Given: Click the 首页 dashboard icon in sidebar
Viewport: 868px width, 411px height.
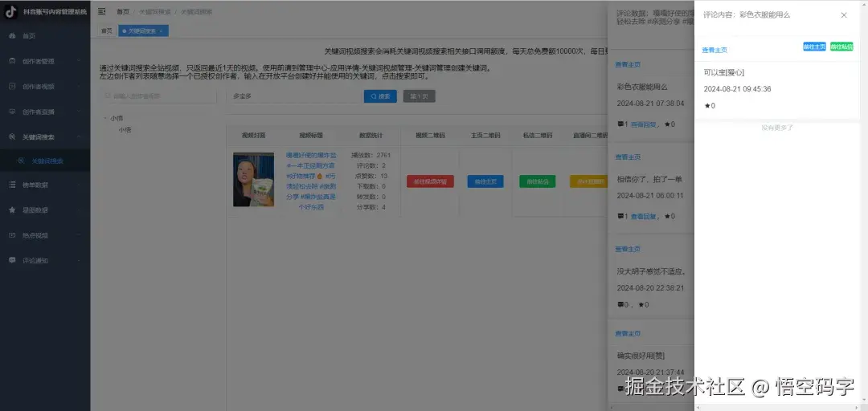Looking at the screenshot, I should [x=12, y=36].
